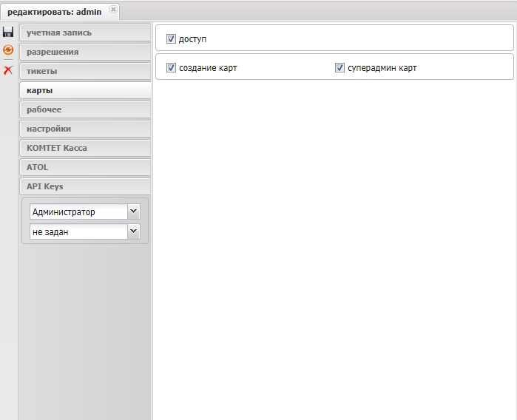517x420 pixels.
Task: Open the 'рабочее' section
Action: [x=85, y=109]
